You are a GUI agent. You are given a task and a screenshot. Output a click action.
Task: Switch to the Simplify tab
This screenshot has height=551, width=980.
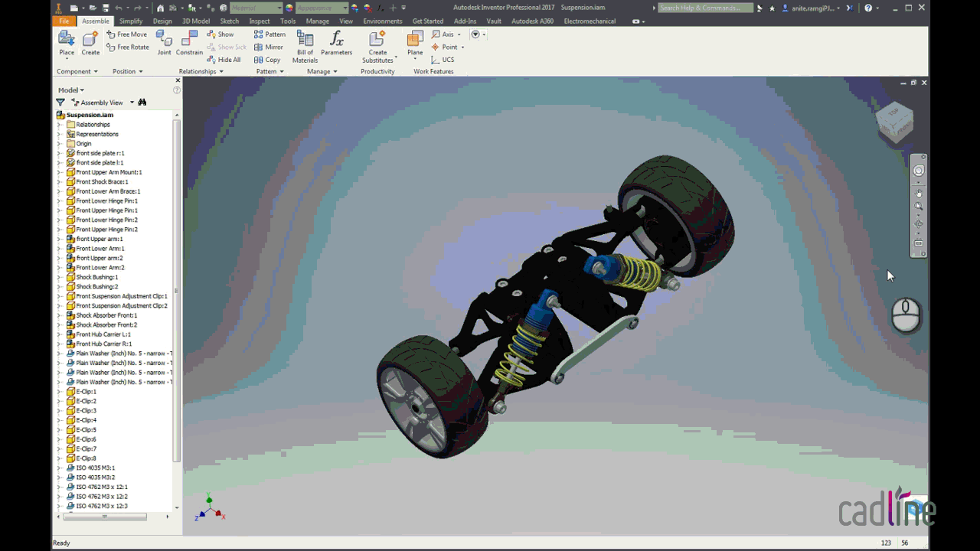tap(131, 21)
